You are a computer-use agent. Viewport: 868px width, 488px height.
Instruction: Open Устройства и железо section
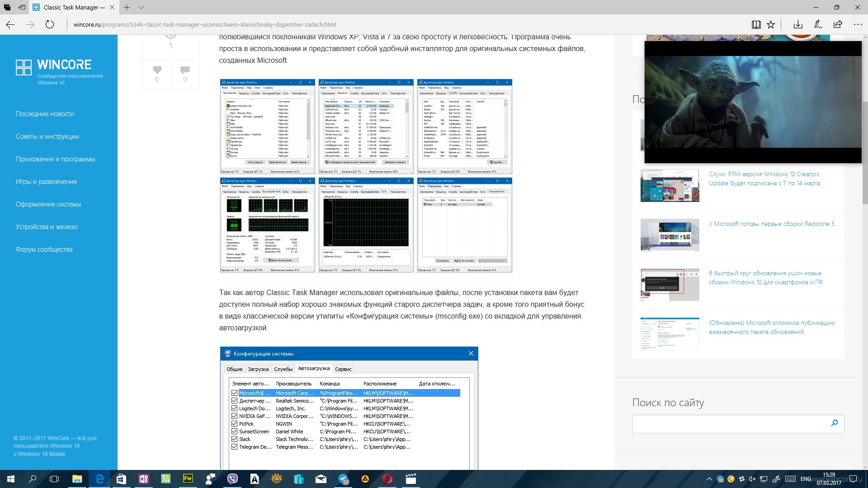[x=47, y=227]
